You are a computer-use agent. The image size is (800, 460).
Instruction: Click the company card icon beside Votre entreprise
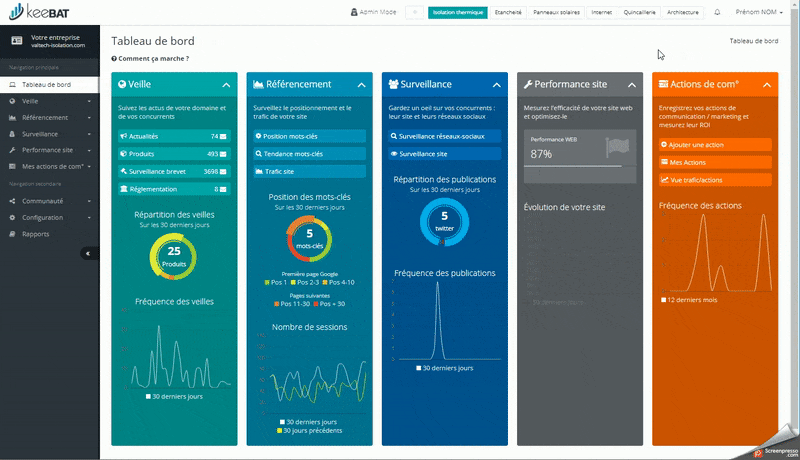tap(16, 40)
